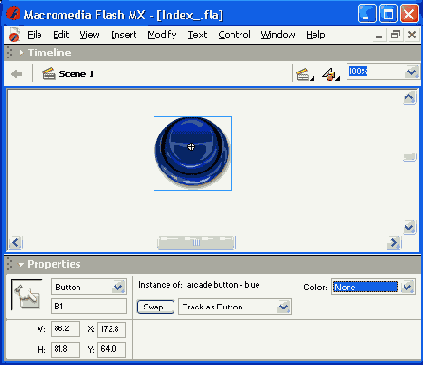Open the Edit Symbols menu icon

tap(330, 74)
